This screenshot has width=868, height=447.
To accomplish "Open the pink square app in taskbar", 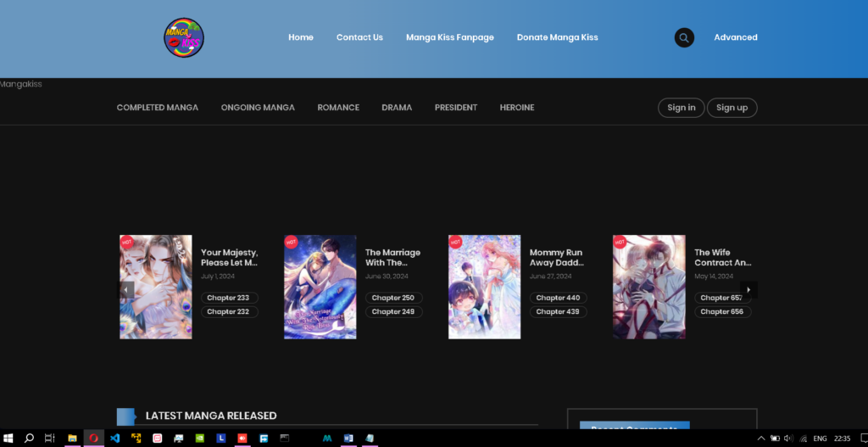I will coord(157,439).
